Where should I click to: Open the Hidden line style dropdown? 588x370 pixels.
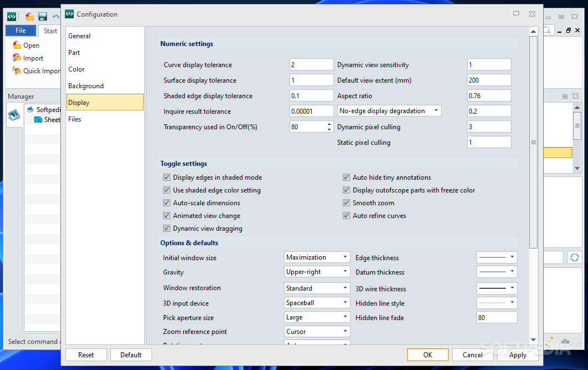(497, 302)
